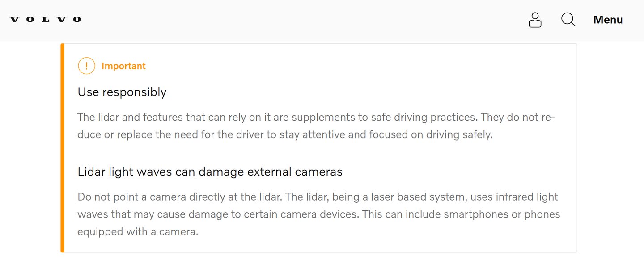
Task: Open the user account profile icon
Action: (x=535, y=20)
